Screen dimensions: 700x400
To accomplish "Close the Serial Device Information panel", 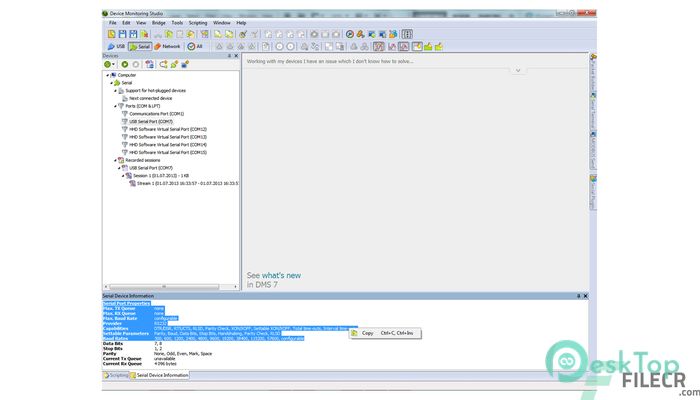I will coord(586,296).
